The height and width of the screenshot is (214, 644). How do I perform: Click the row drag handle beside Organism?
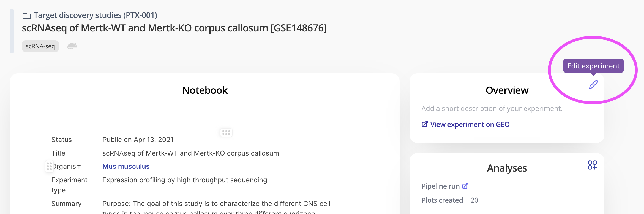click(x=49, y=167)
